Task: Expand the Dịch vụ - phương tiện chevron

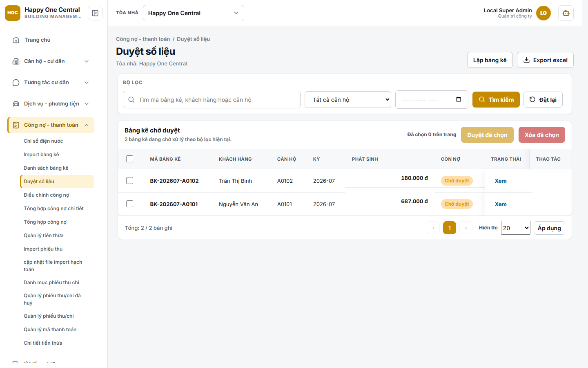Action: pos(87,104)
